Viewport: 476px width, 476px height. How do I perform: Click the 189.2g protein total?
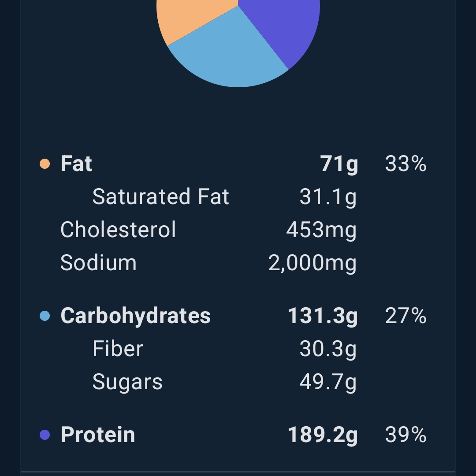(x=323, y=435)
